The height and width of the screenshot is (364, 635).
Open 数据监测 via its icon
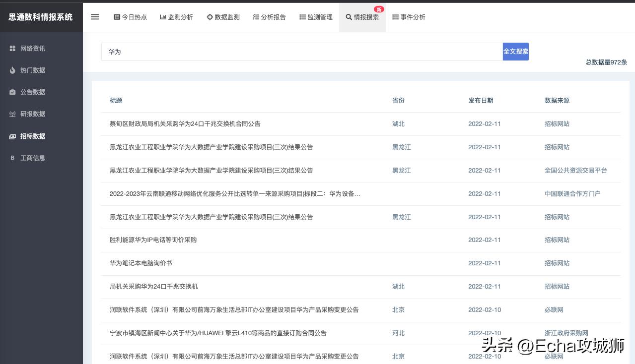point(210,17)
